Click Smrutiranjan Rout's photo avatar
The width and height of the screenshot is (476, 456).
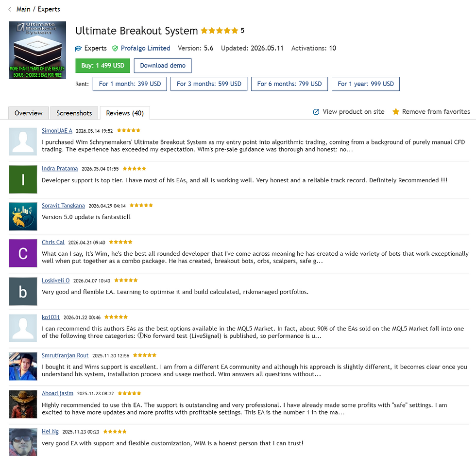[x=23, y=367]
